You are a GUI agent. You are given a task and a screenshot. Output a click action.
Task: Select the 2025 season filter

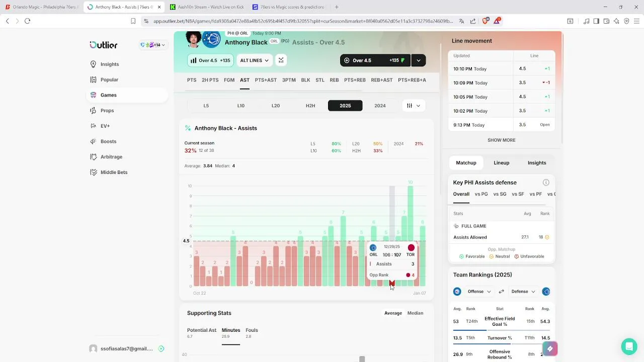coord(345,106)
